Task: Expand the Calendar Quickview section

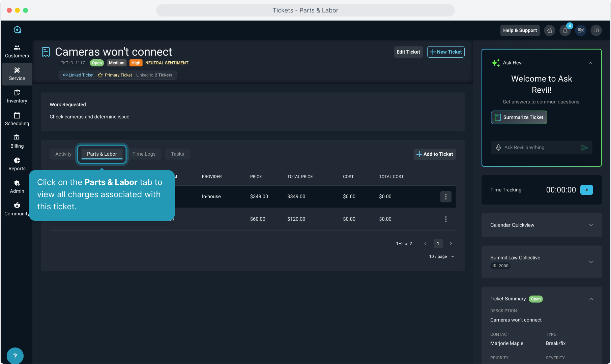Action: coord(591,225)
